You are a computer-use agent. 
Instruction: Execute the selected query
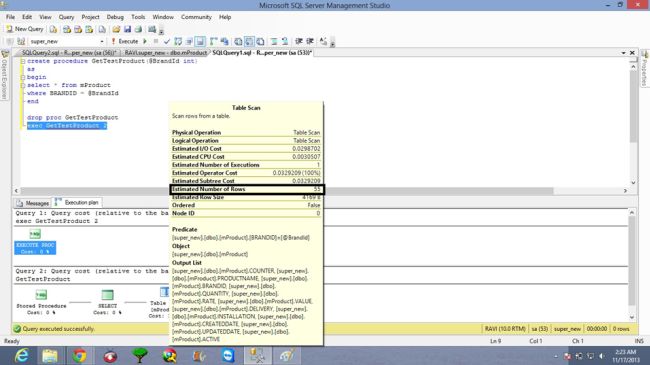124,41
